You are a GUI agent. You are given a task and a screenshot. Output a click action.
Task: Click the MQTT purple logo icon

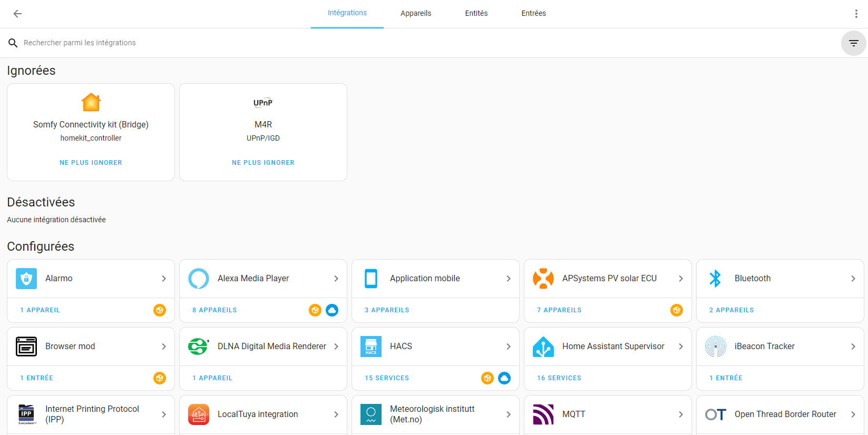coord(543,414)
